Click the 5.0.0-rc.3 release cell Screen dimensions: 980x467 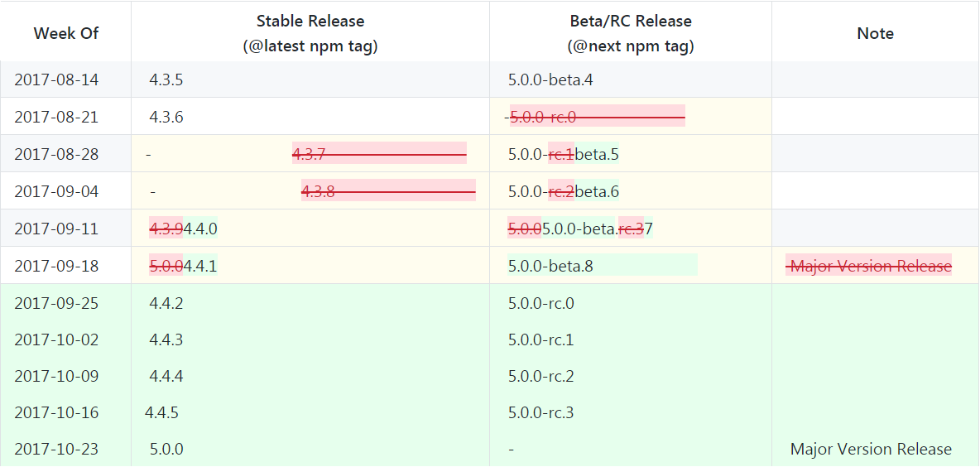(x=541, y=412)
